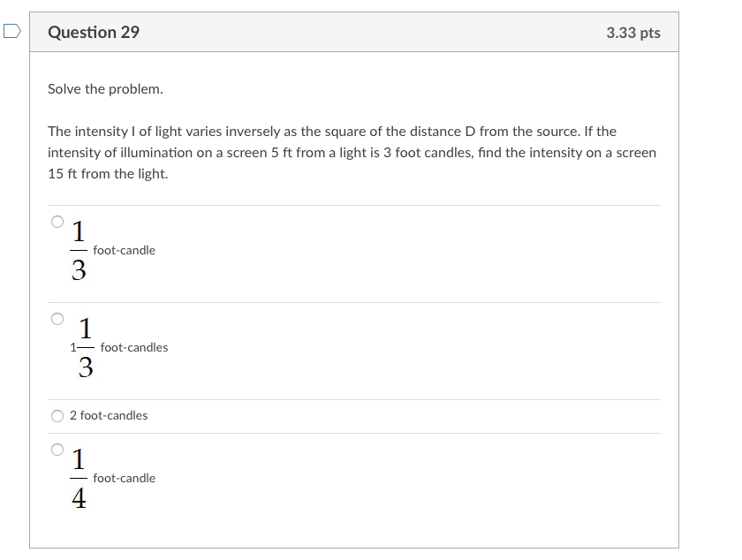Screen dimensions: 742x560
Task: Select the 1 1/3 foot-candles radio button
Action: click(x=56, y=318)
